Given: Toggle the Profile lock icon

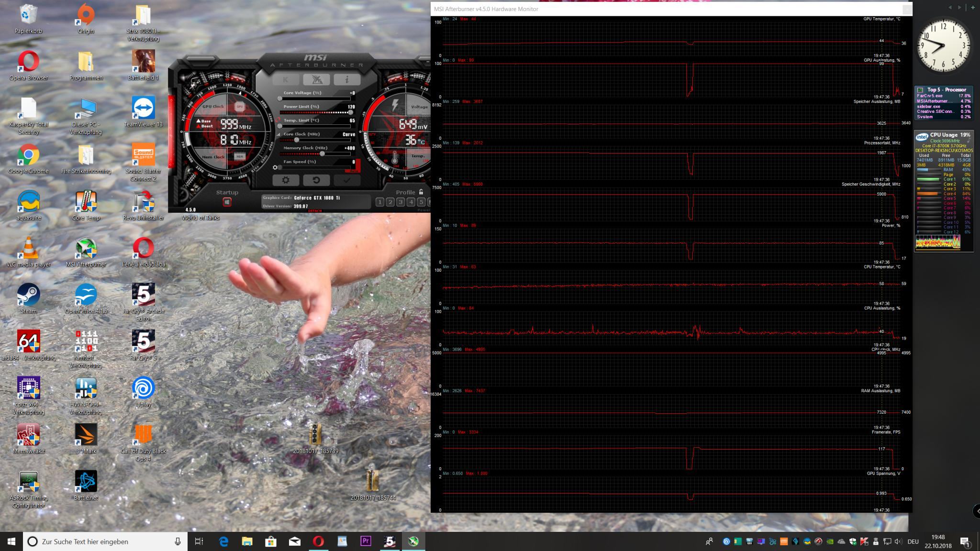Looking at the screenshot, I should (x=421, y=192).
